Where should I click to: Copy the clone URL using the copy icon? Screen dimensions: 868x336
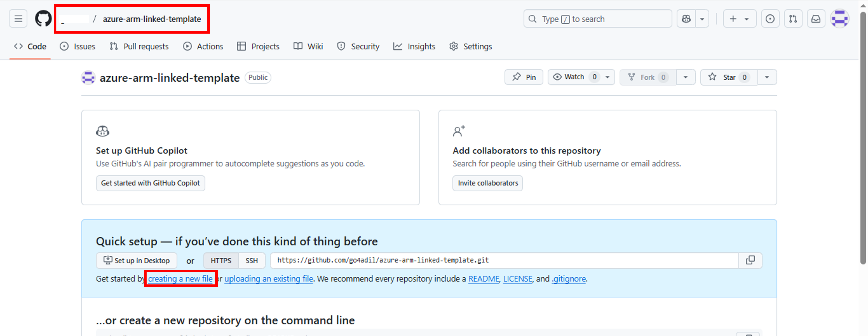tap(750, 260)
